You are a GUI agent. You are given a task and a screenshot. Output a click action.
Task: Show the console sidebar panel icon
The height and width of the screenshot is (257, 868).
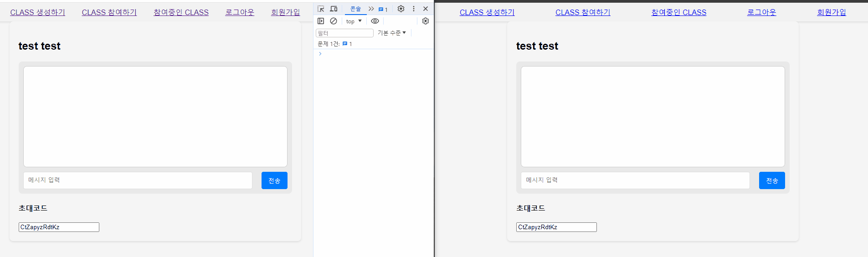point(321,21)
